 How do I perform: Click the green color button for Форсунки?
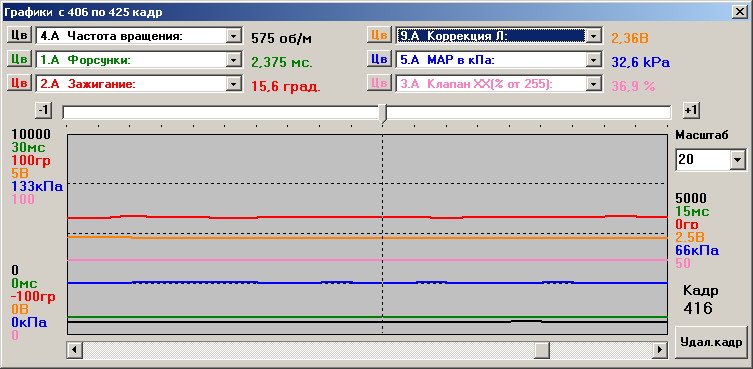point(19,59)
